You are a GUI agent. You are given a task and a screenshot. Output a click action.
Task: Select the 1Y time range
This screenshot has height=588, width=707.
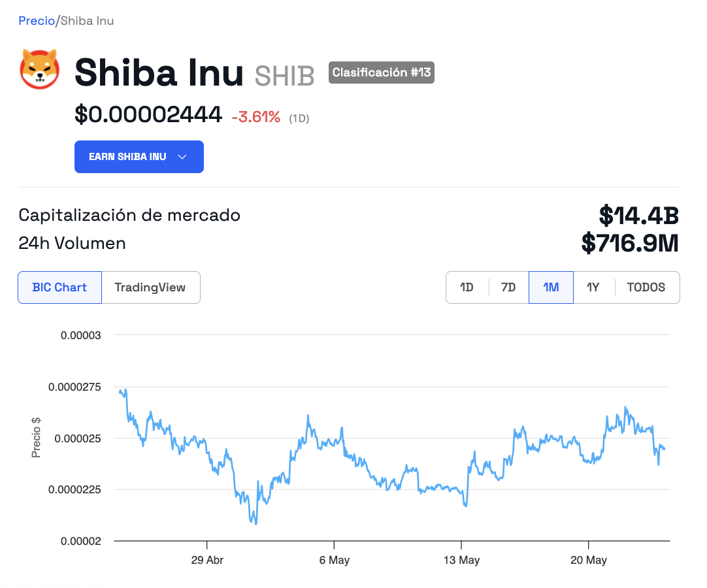(593, 287)
